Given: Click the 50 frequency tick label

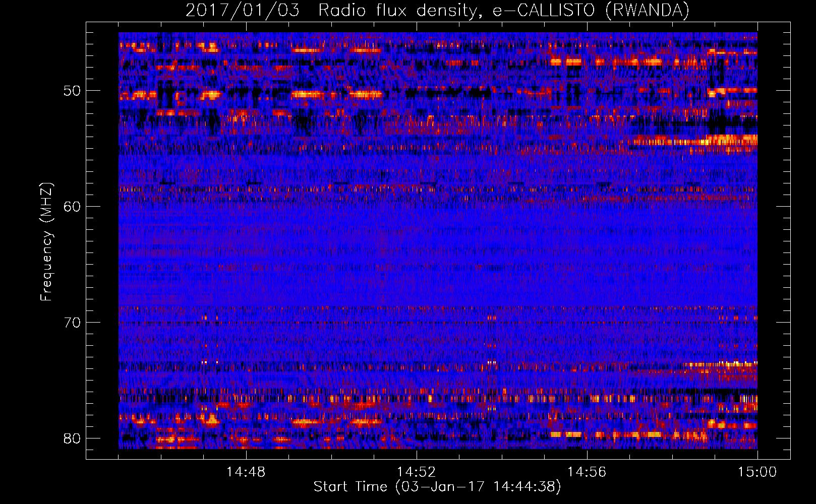Looking at the screenshot, I should 72,91.
